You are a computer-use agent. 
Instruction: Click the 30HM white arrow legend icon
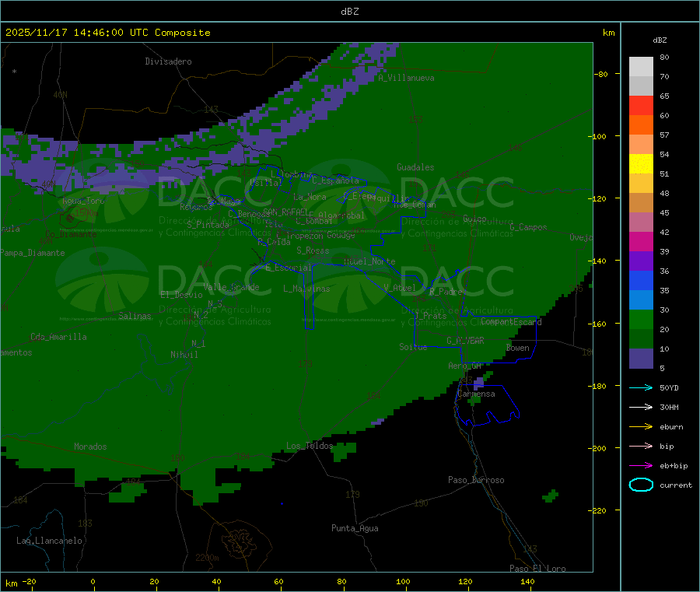pyautogui.click(x=641, y=407)
